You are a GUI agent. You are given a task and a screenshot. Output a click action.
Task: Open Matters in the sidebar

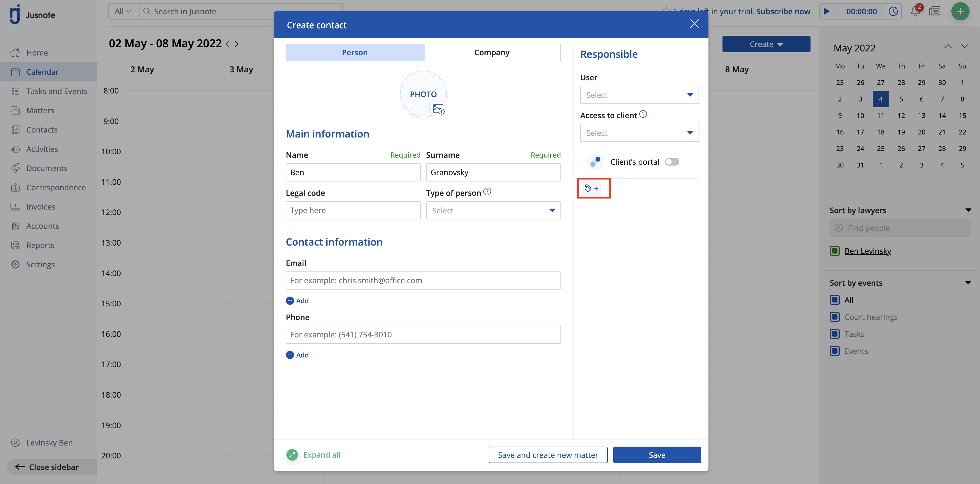[x=49, y=110]
